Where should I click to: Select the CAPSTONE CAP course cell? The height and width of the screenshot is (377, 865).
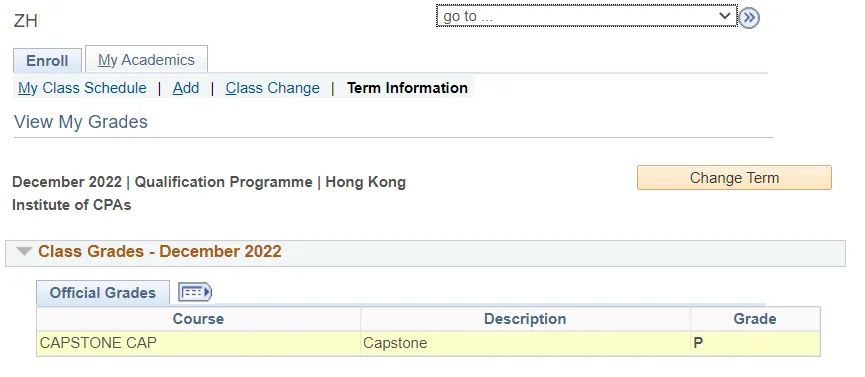coord(199,343)
